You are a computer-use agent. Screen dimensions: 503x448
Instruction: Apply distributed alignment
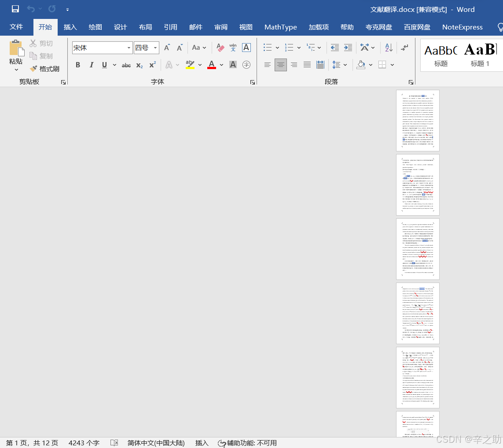coord(320,65)
